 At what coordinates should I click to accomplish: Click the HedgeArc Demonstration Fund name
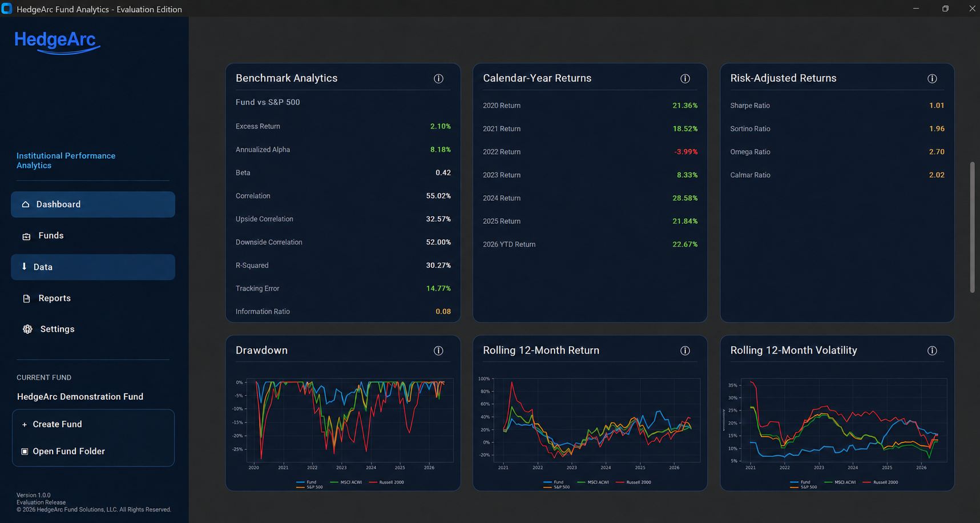pyautogui.click(x=80, y=397)
